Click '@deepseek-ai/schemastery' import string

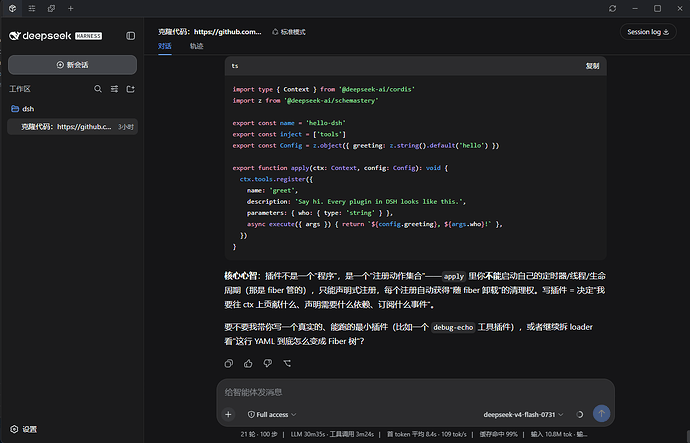click(x=331, y=101)
